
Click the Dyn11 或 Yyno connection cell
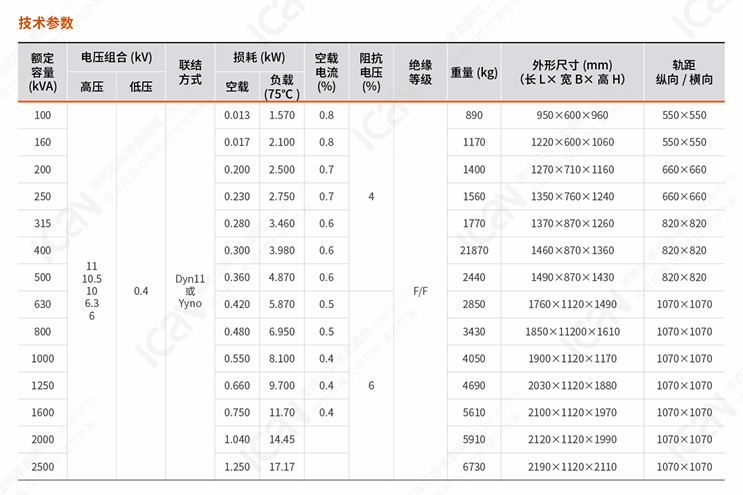(x=190, y=291)
